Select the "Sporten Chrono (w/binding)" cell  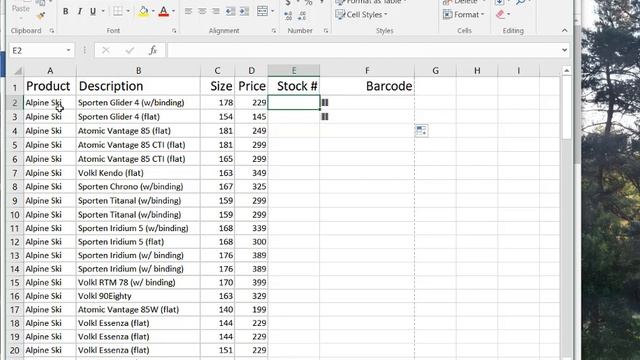[x=138, y=187]
